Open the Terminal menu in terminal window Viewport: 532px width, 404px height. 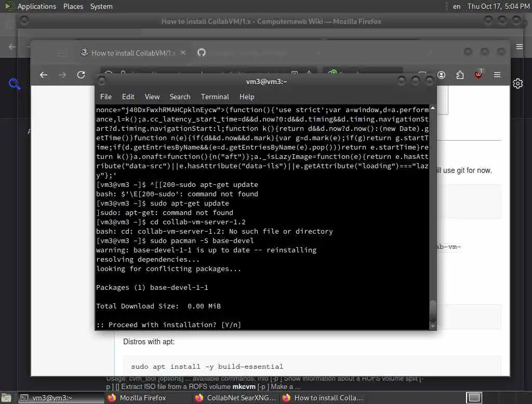tap(215, 97)
